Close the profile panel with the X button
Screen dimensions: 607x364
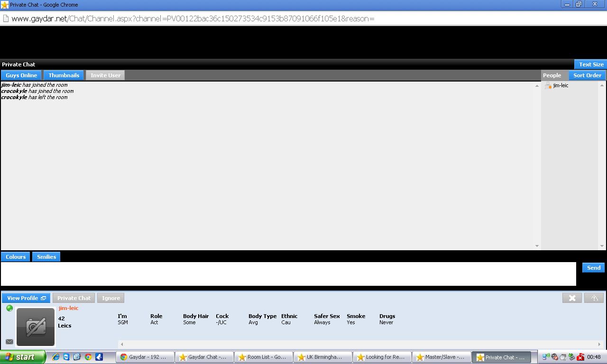click(x=572, y=298)
